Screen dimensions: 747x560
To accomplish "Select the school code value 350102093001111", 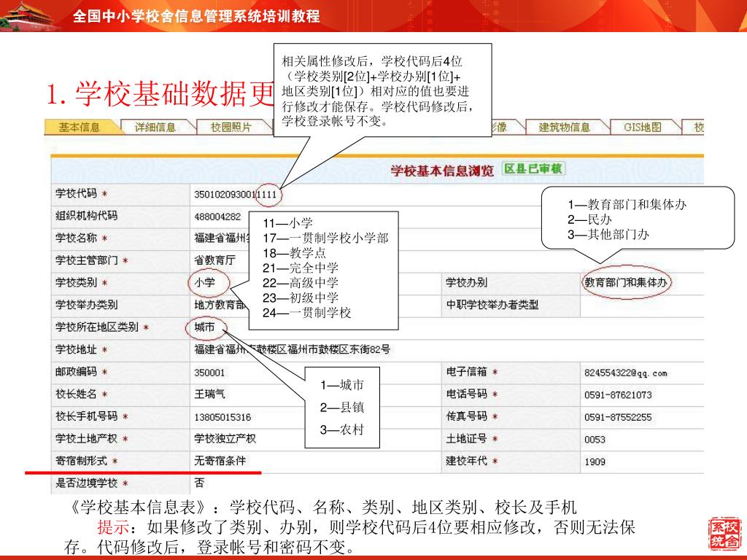I will click(235, 194).
